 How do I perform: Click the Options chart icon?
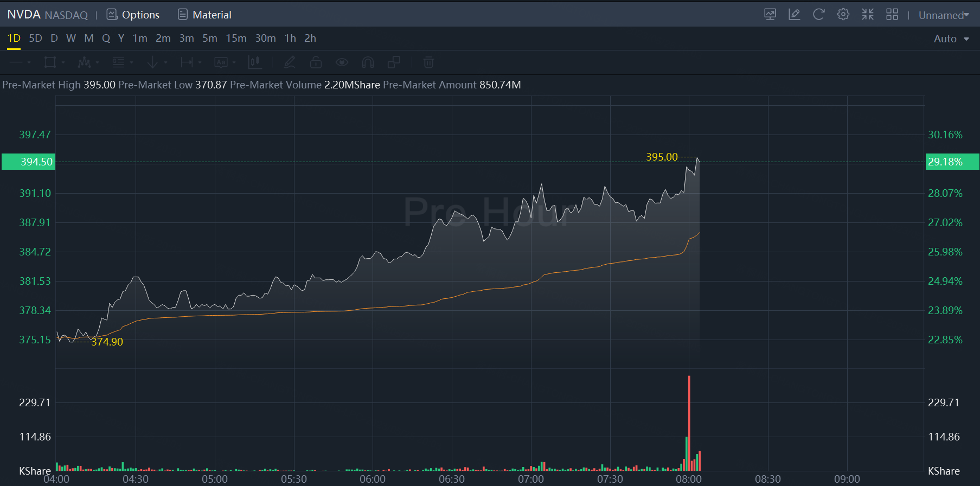(x=112, y=15)
